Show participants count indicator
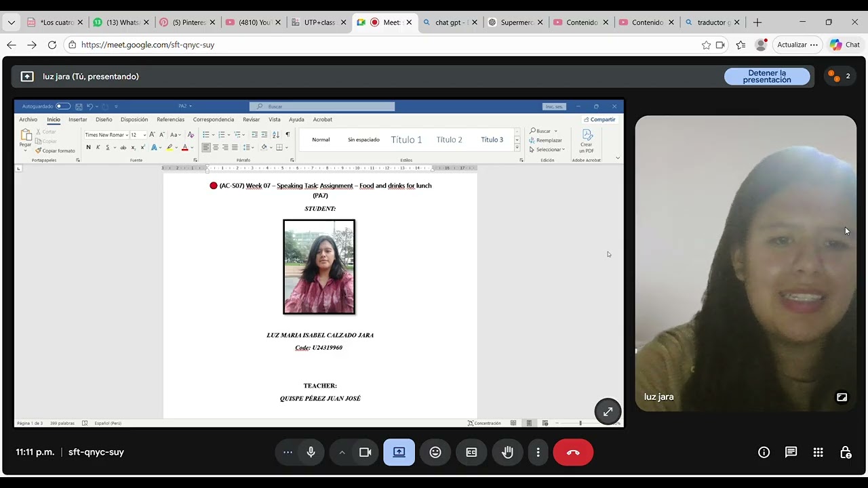 [839, 76]
